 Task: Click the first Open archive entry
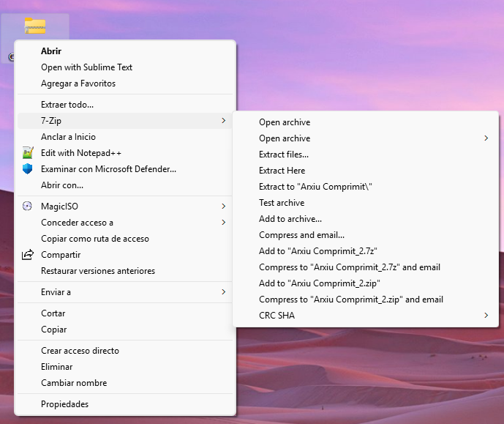[366, 122]
